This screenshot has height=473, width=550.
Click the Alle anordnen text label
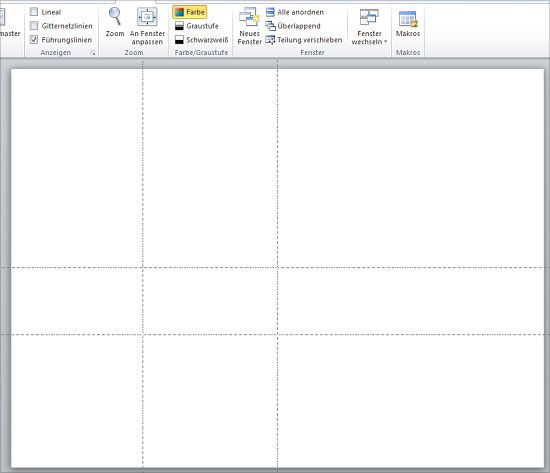coord(301,12)
